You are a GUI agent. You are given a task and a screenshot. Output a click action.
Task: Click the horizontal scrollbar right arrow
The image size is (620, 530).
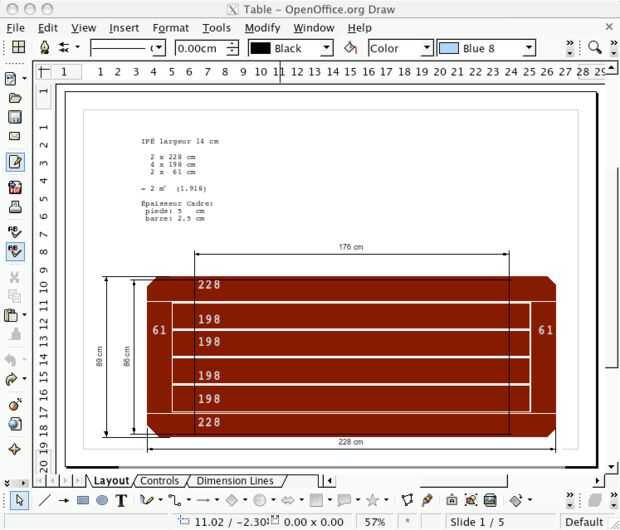[x=597, y=481]
